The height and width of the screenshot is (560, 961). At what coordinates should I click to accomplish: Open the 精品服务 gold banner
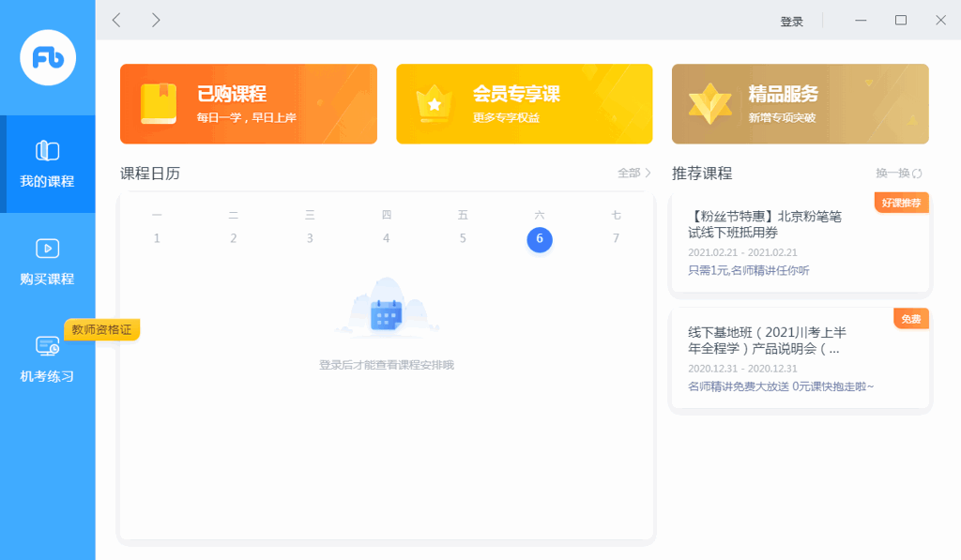(x=800, y=104)
